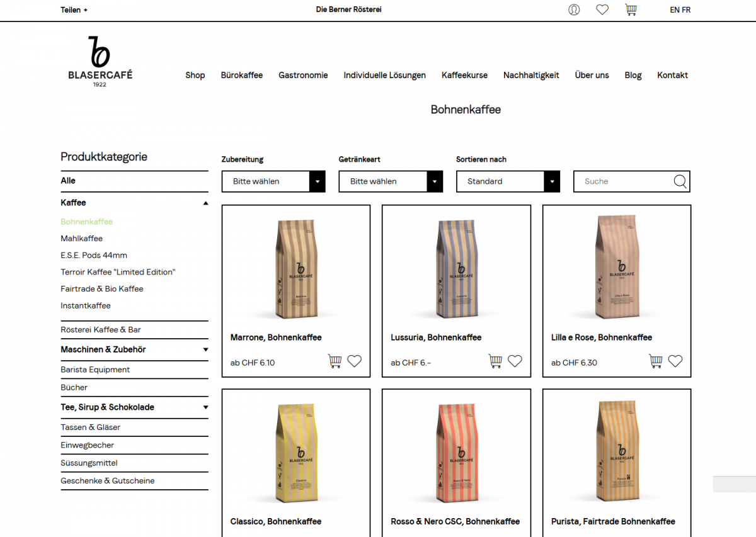
Task: Open the Lussuria coffee bag image
Action: pos(457,268)
